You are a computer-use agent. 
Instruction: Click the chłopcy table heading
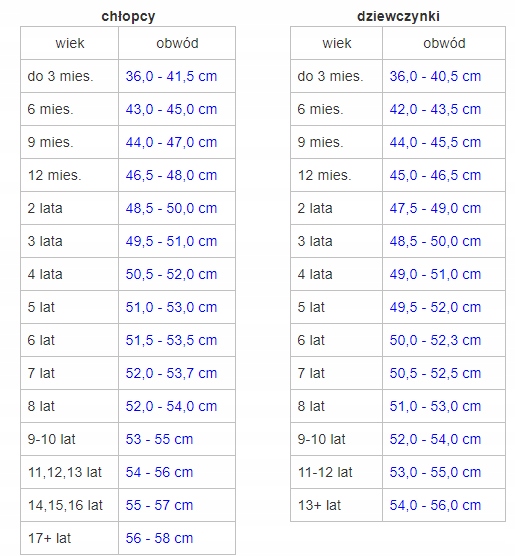(x=128, y=17)
